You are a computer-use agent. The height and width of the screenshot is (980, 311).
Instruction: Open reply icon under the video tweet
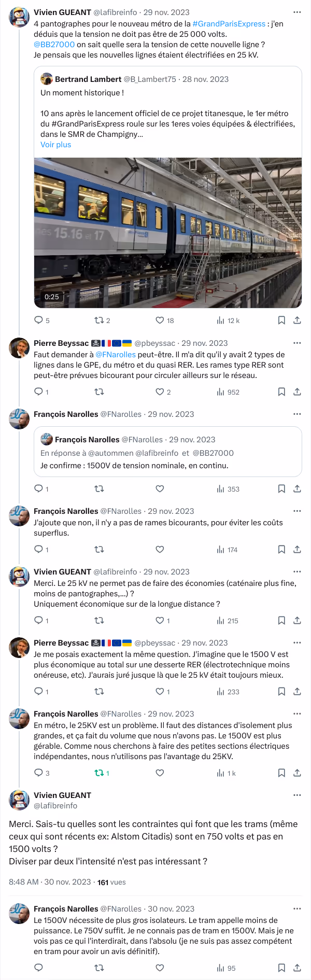point(38,320)
